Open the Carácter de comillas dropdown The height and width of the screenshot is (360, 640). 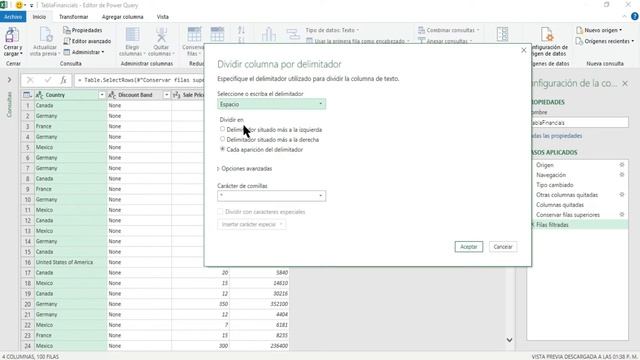pos(271,196)
